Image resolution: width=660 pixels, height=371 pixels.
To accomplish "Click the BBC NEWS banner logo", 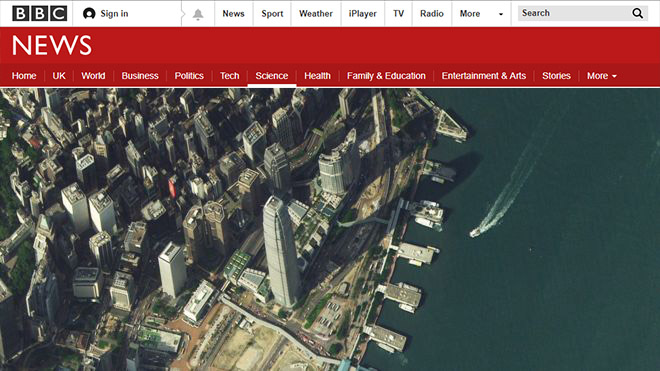I will pyautogui.click(x=52, y=45).
